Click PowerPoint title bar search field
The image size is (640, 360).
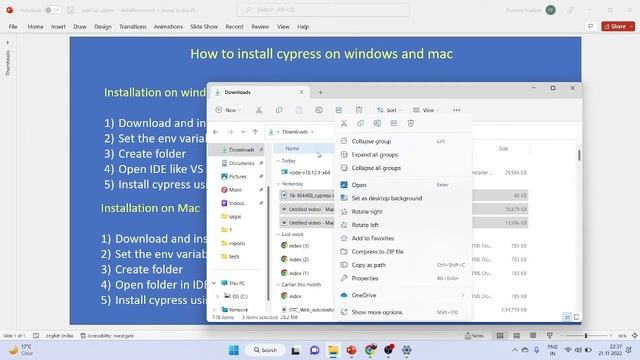pyautogui.click(x=323, y=10)
